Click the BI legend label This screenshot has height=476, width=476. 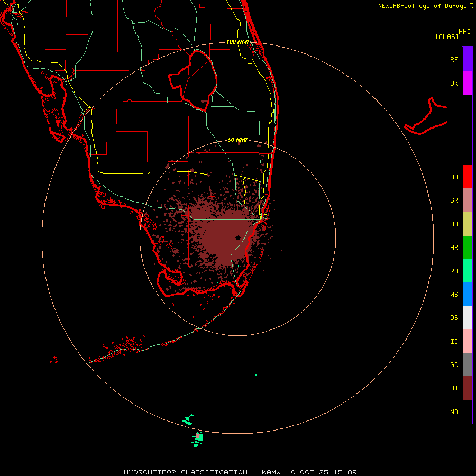click(454, 388)
